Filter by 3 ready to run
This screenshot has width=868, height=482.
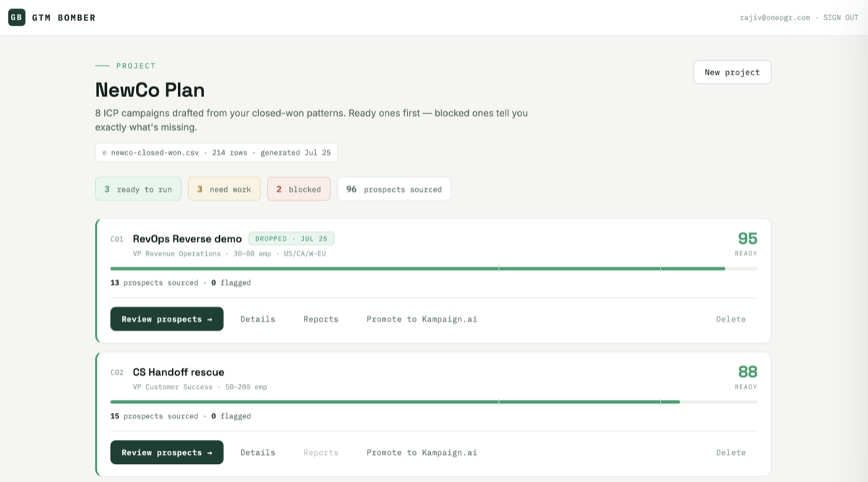[138, 189]
